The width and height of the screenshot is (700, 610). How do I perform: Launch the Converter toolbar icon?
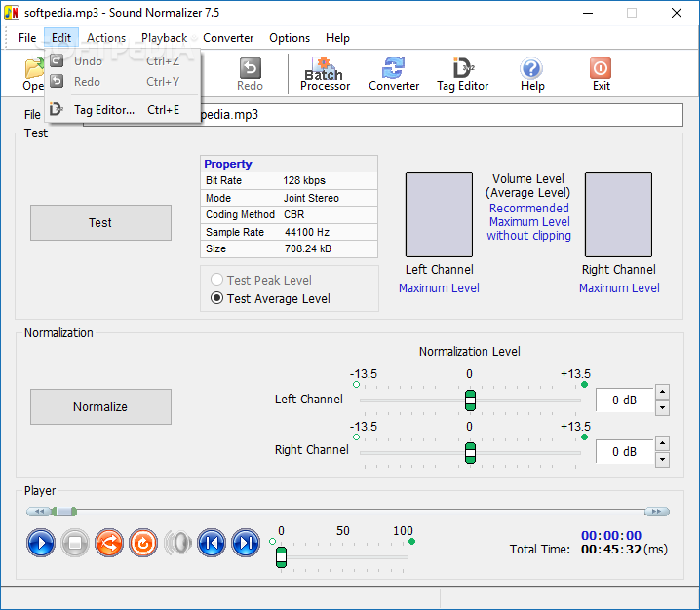tap(394, 74)
